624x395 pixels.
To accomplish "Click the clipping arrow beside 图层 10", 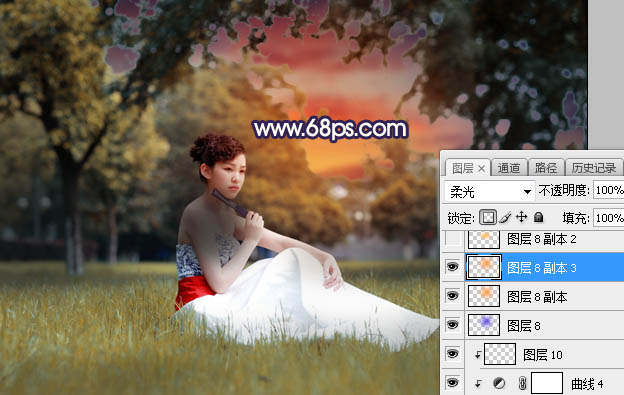I will [x=478, y=354].
